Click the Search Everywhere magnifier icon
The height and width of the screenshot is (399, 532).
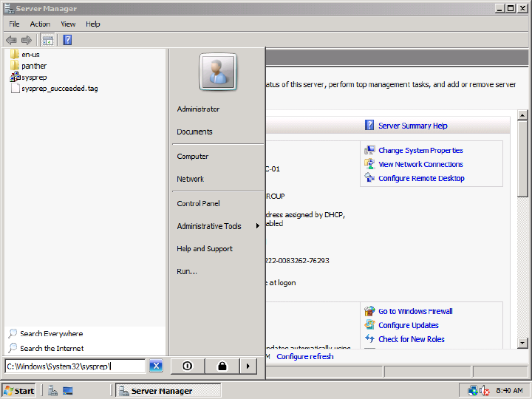point(13,333)
